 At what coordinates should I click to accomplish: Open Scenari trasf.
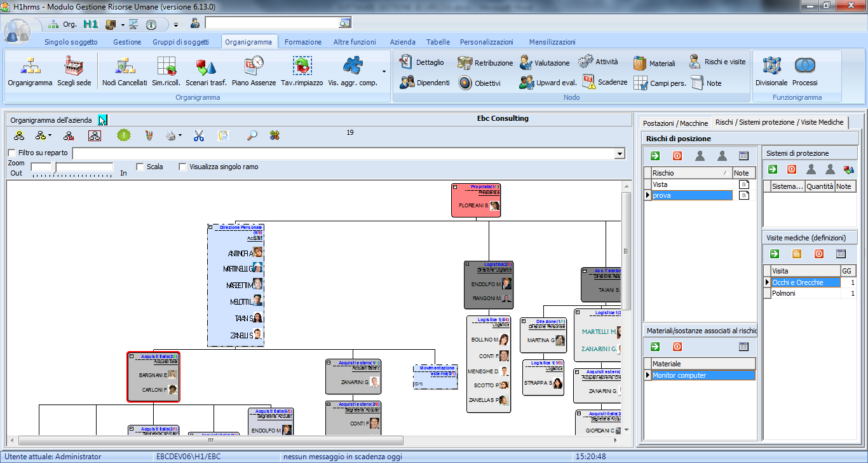click(206, 71)
